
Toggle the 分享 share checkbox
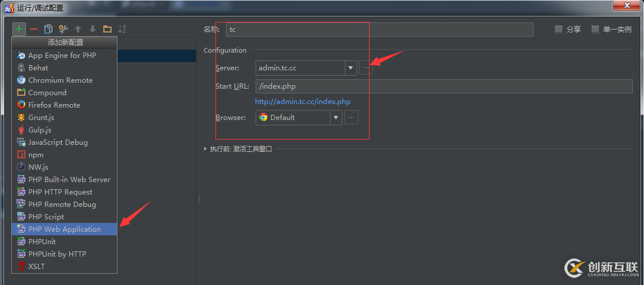558,29
